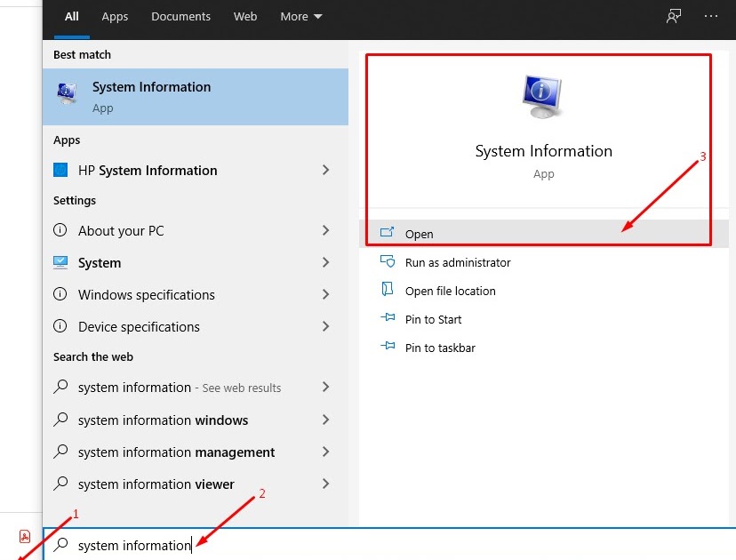Click the About your PC result
This screenshot has width=736, height=560.
coord(121,231)
